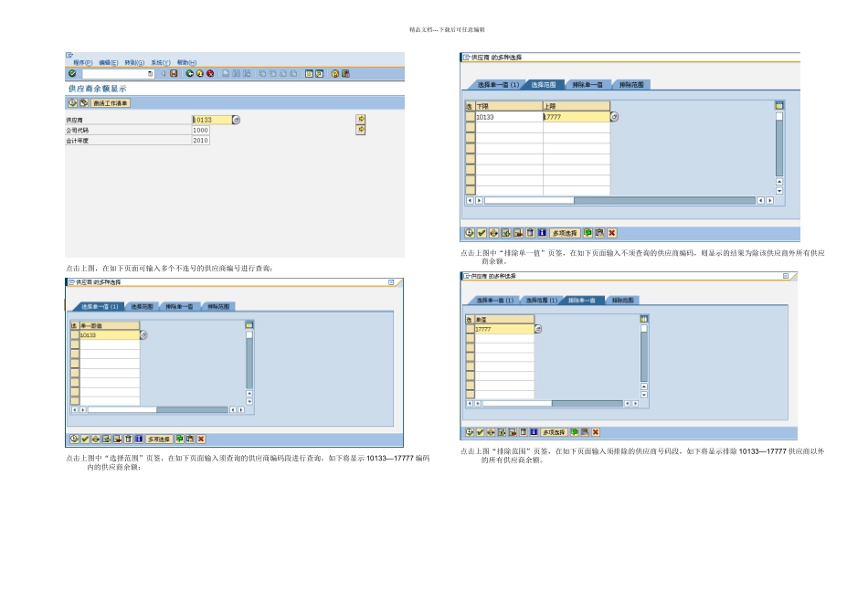Image resolution: width=868 pixels, height=614 pixels.
Task: Click Execute clock icon under 供应商余额显示 title
Action: 72,103
